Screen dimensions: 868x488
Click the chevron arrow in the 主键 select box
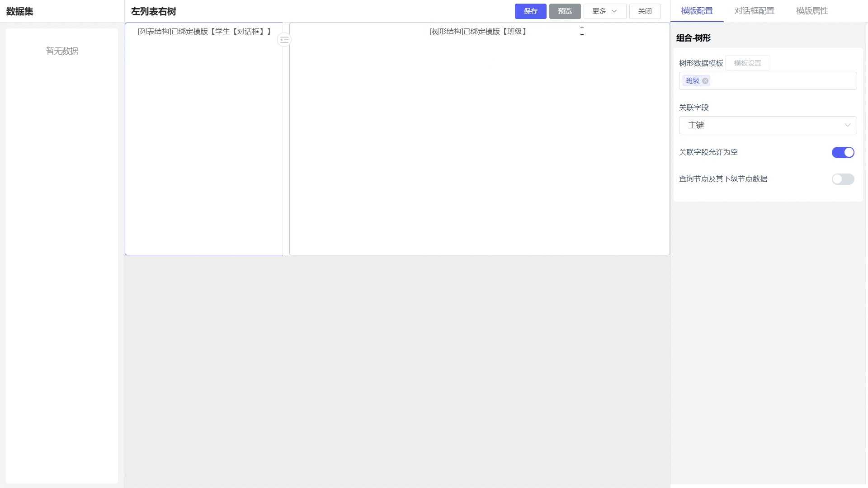847,125
